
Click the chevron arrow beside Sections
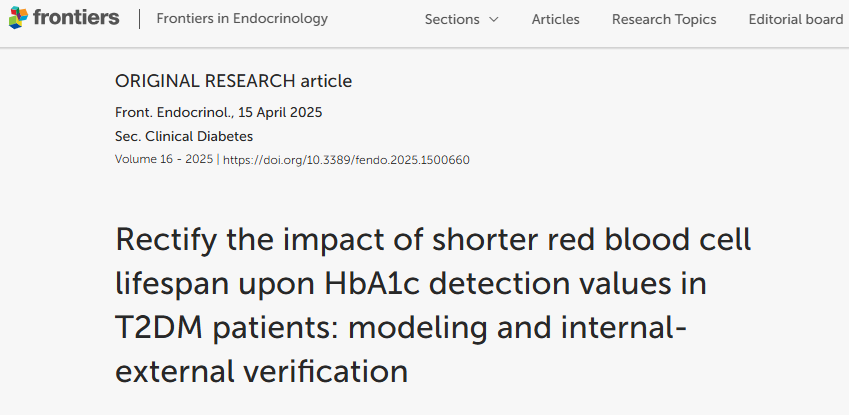point(493,20)
